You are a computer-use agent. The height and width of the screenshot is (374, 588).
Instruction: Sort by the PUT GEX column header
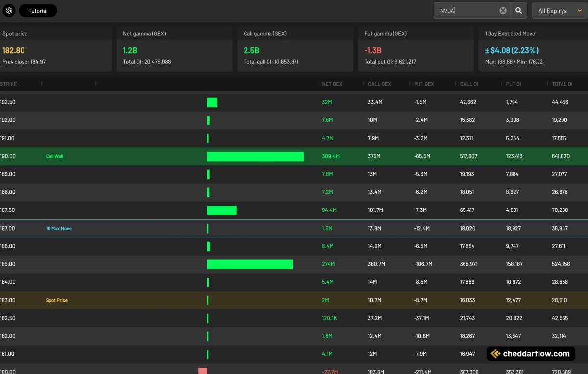point(424,84)
